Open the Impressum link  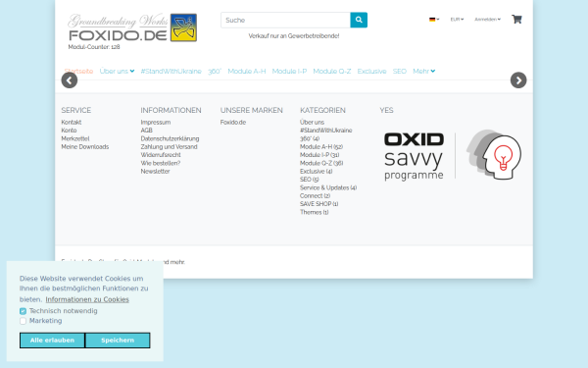(x=156, y=122)
